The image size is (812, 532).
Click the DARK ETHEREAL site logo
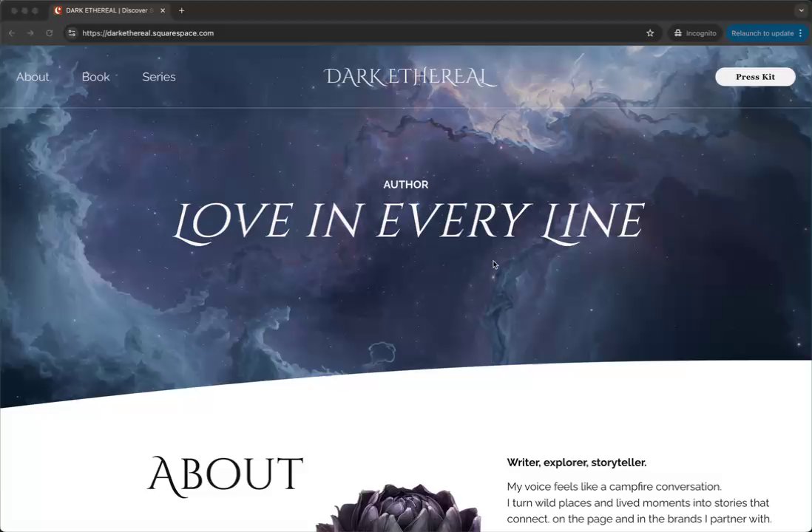[x=410, y=77]
